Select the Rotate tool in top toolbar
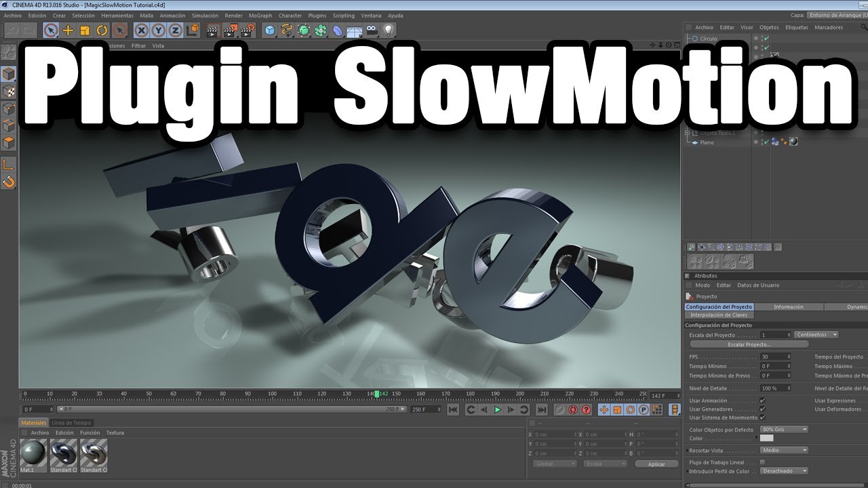 click(x=102, y=30)
